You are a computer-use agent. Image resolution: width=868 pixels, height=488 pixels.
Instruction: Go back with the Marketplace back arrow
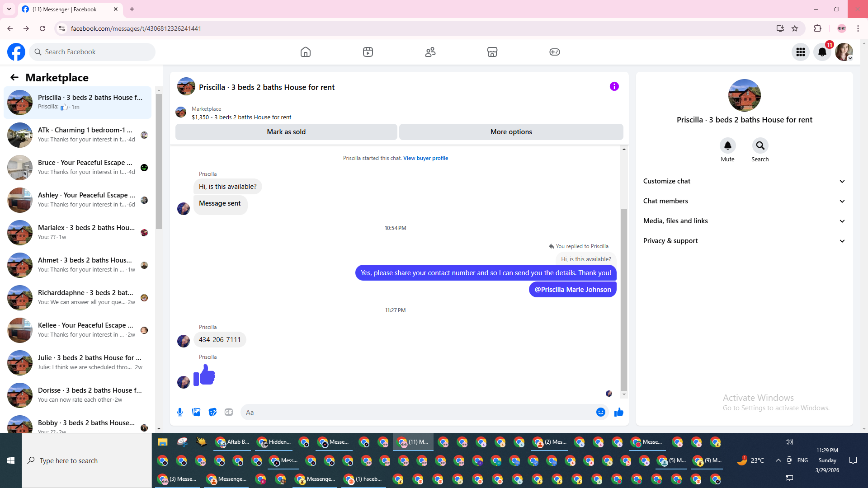14,77
